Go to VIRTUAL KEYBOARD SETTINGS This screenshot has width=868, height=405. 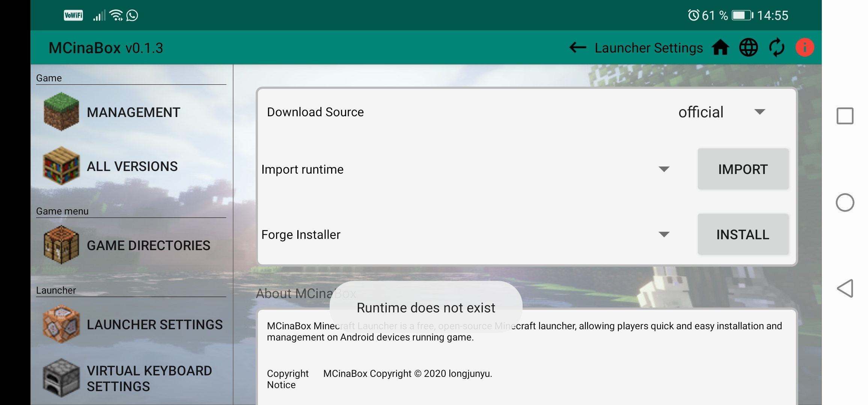tap(149, 378)
